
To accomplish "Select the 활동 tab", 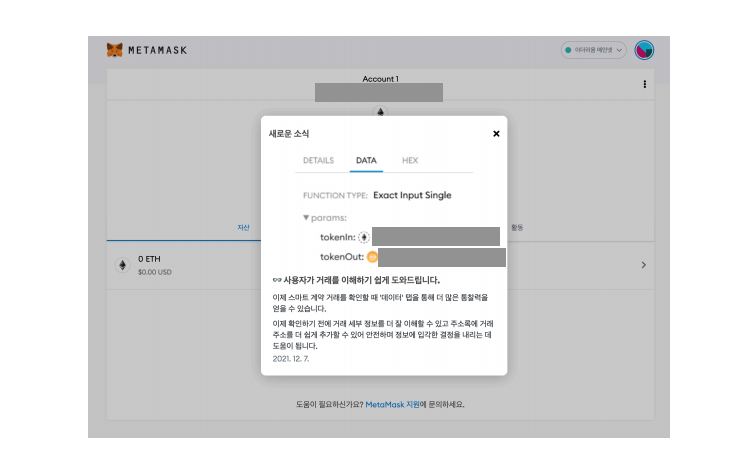I will click(517, 227).
